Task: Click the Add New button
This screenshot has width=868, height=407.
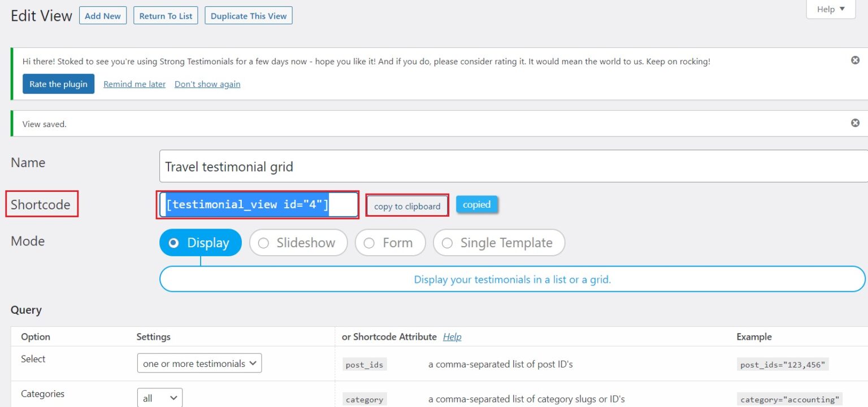Action: [103, 16]
